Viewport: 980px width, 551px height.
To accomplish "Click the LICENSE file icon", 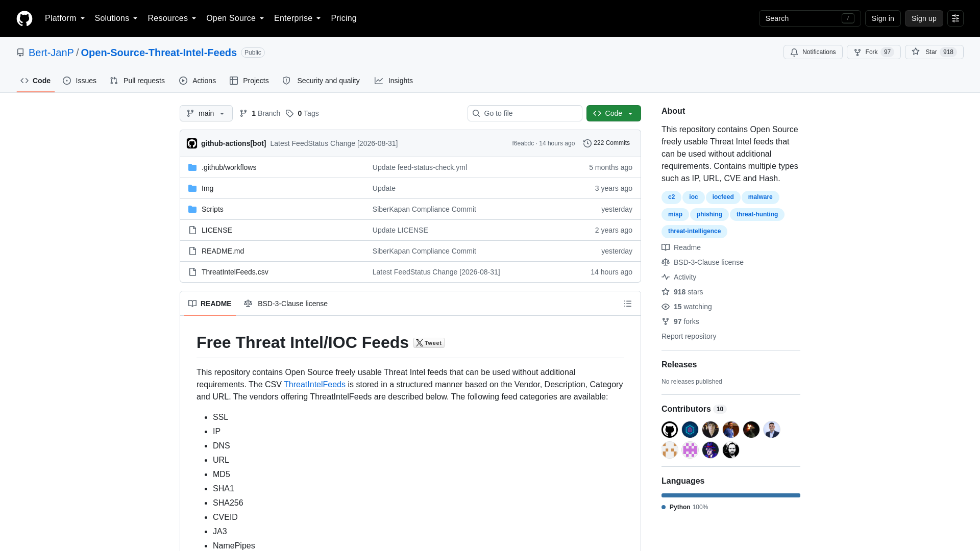I will 192,230.
